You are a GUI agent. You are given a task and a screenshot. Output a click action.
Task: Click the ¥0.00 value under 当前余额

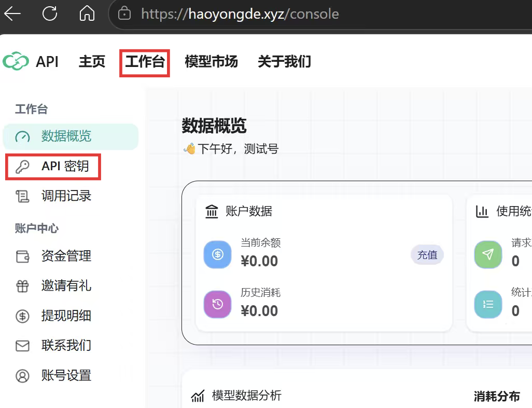[259, 261]
